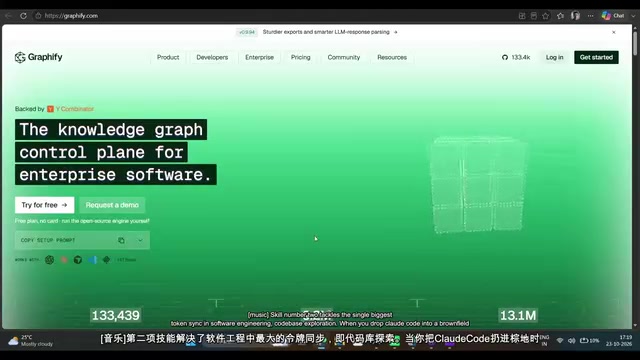Screen dimensions: 640x360
Task: Click the Cursor cube logo icon
Action: (x=78, y=260)
